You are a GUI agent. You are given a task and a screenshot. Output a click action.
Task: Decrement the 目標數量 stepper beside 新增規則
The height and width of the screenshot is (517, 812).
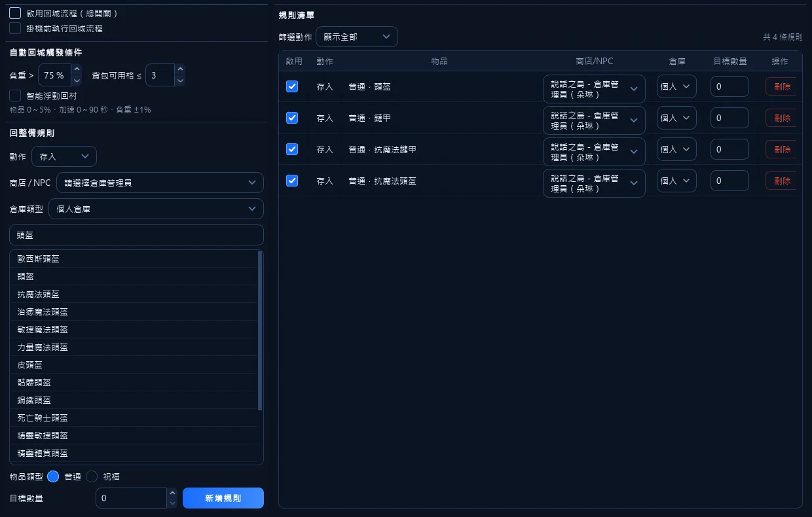[172, 503]
